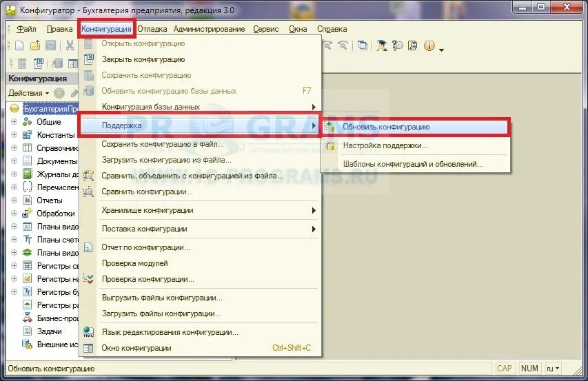Open the Хранилище конфигурации submenu
The height and width of the screenshot is (381, 588).
(201, 210)
